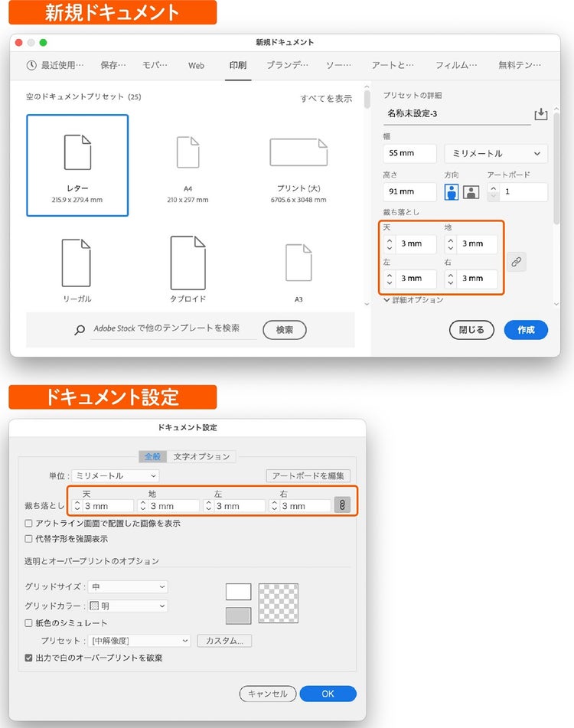The width and height of the screenshot is (574, 728).
Task: Click すべてを表示 link
Action: point(326,99)
